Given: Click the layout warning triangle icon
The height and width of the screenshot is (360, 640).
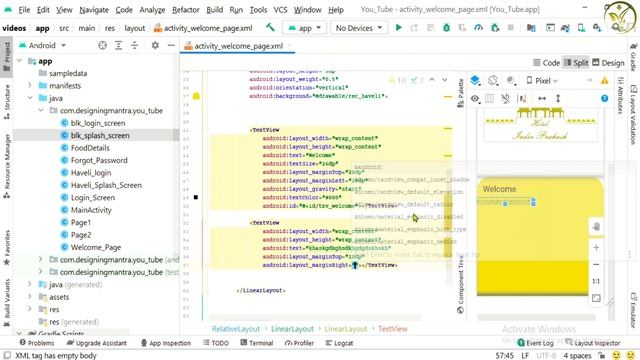Looking at the screenshot, I should click(x=604, y=80).
